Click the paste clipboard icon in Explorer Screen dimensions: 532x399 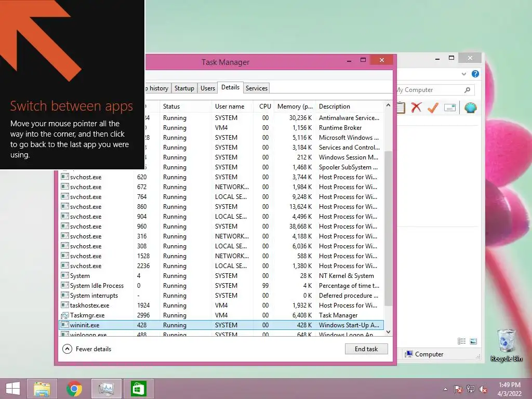[x=401, y=108]
